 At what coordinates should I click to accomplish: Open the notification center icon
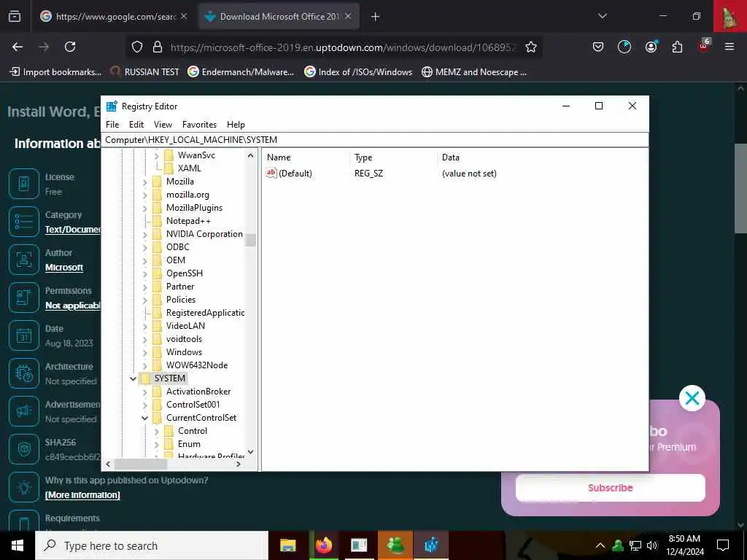723,545
